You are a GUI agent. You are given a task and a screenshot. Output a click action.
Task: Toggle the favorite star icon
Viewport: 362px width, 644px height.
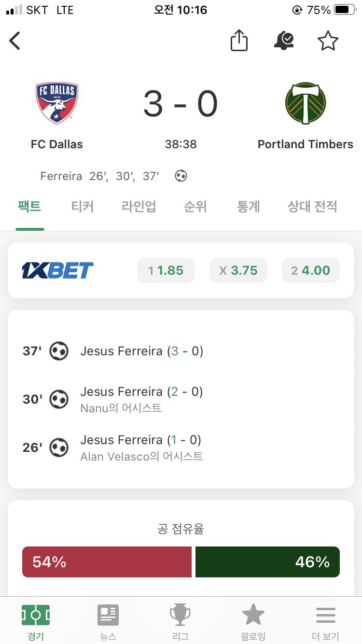[x=328, y=41]
